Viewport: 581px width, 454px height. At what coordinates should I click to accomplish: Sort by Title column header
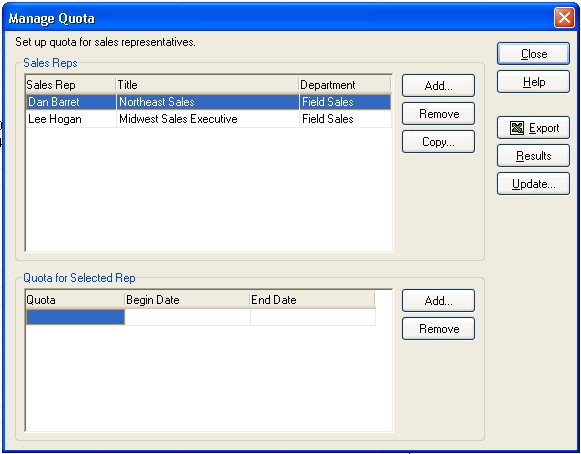click(x=207, y=85)
